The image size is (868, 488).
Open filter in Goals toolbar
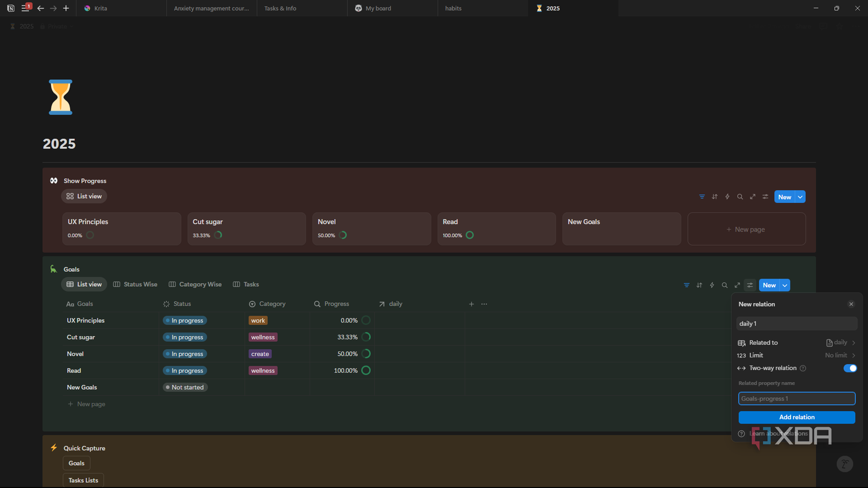click(x=686, y=285)
